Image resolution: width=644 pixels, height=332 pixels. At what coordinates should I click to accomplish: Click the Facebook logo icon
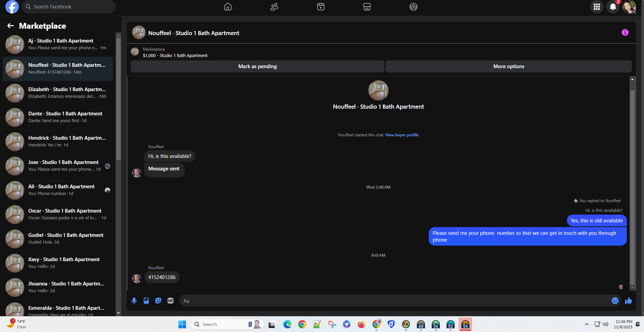(12, 7)
